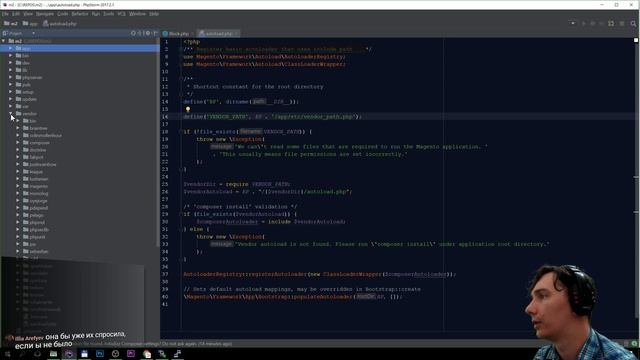Open the Run menu
Viewport: 640px width, 360px height.
click(x=96, y=14)
